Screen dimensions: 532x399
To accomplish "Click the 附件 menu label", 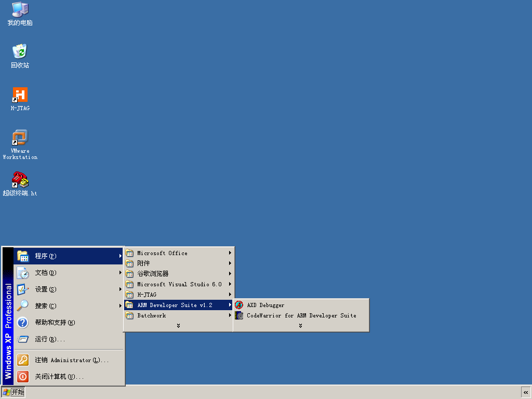I will (x=143, y=263).
